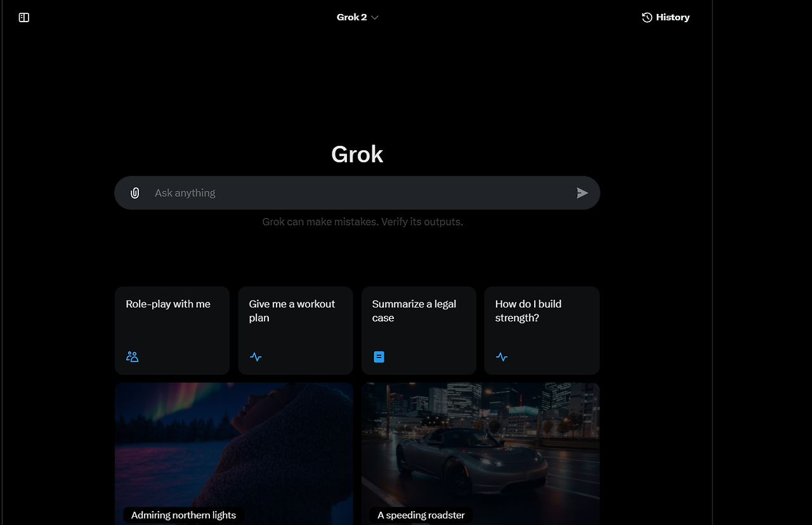Select the Role-play with me card
Image resolution: width=812 pixels, height=525 pixels.
172,330
